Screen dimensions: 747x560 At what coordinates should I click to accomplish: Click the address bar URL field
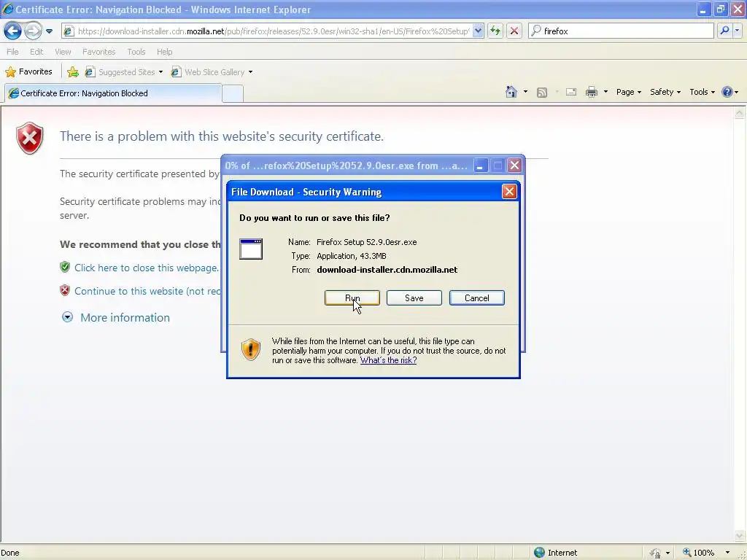click(x=273, y=31)
